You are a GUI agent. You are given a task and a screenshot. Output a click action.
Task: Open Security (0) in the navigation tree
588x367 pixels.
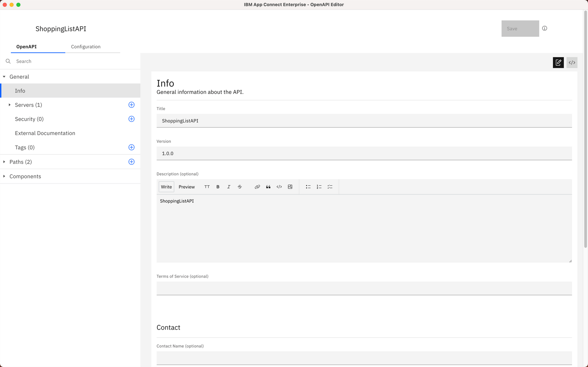(x=29, y=119)
